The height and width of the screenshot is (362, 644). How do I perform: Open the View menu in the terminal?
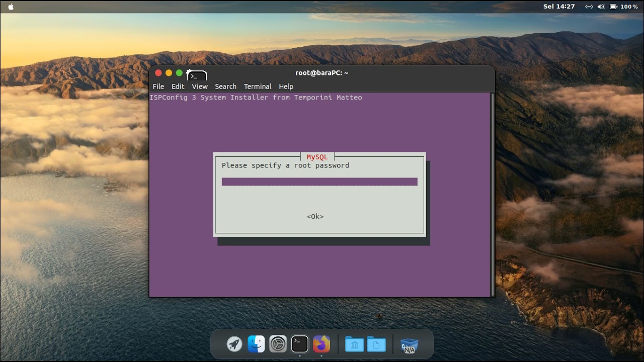200,86
